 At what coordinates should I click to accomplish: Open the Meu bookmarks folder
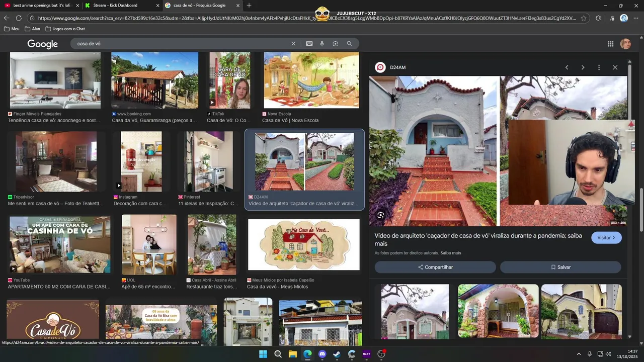(x=12, y=29)
